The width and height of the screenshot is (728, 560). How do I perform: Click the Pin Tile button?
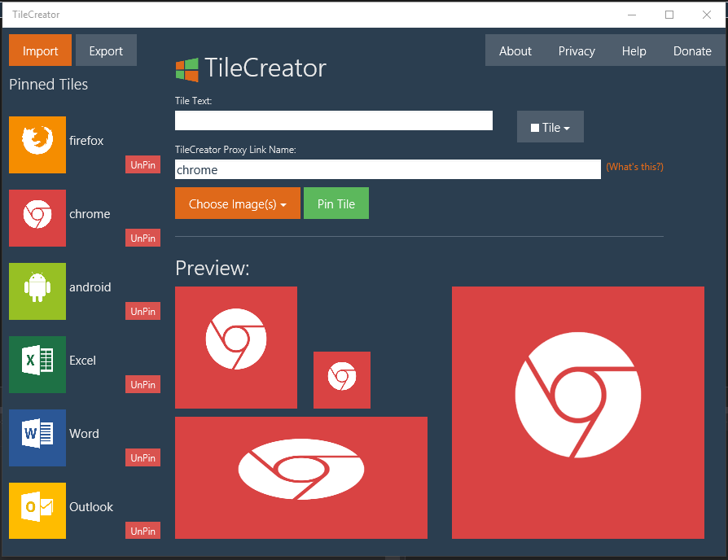[x=335, y=203]
